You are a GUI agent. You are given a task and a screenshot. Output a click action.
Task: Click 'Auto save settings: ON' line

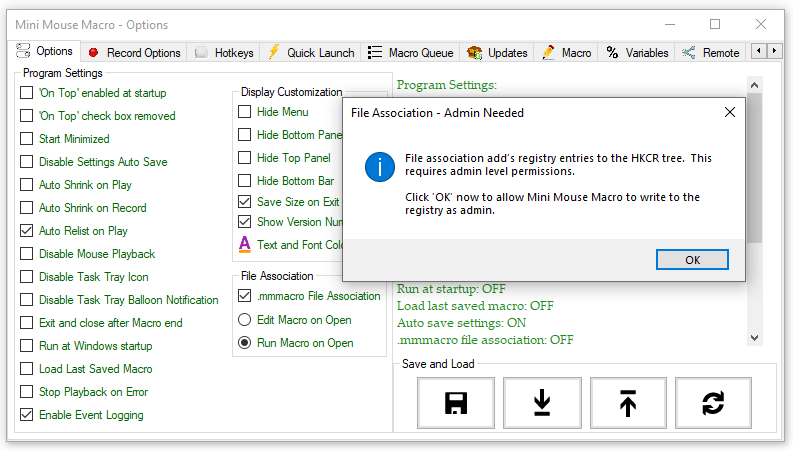tap(461, 323)
